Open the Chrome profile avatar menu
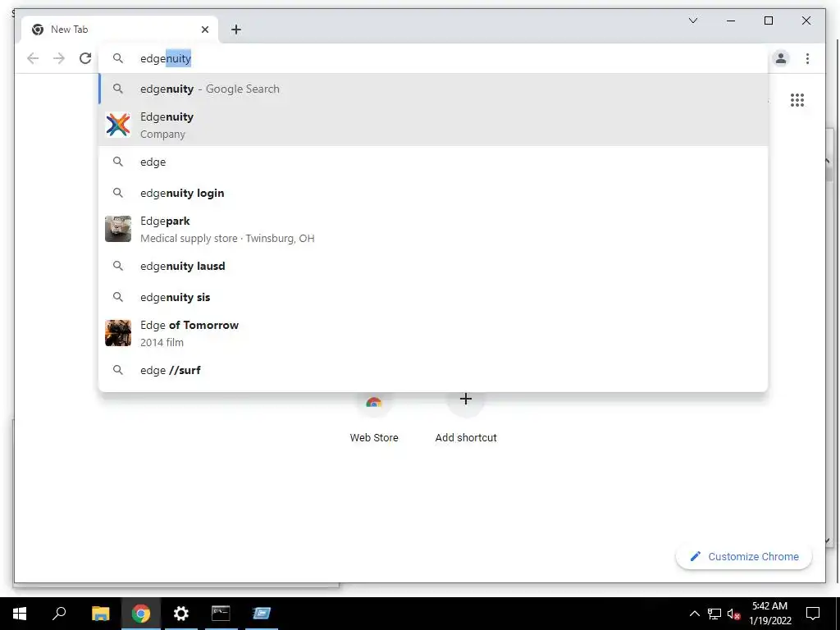This screenshot has height=630, width=840. point(781,58)
